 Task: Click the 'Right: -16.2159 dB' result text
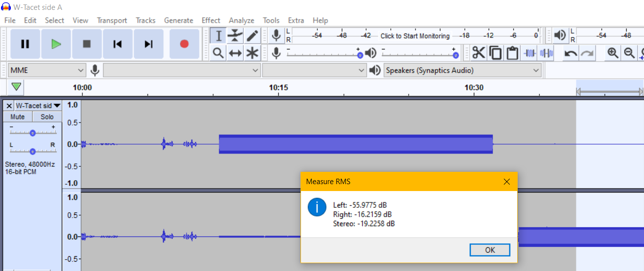click(362, 214)
